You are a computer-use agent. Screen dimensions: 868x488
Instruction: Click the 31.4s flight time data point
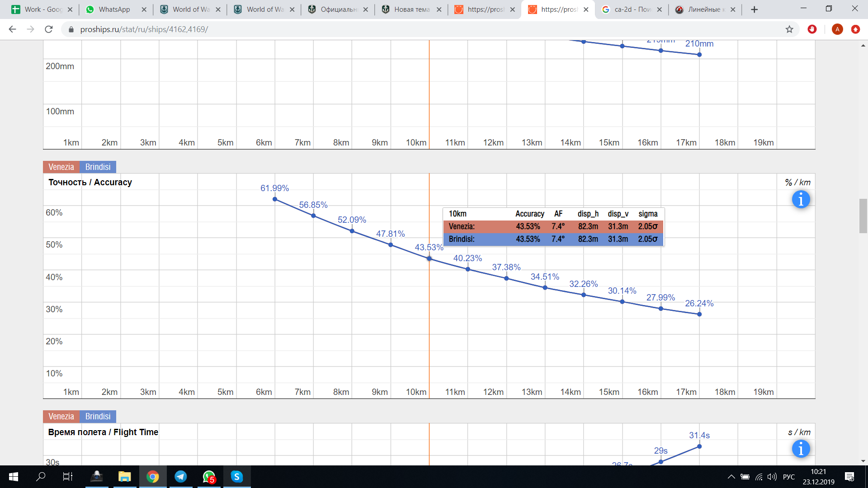point(699,446)
